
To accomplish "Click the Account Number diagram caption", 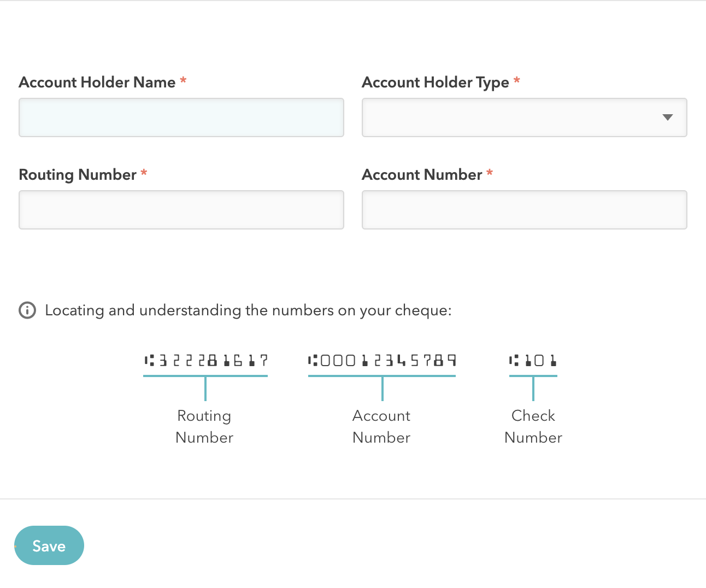I will pyautogui.click(x=381, y=427).
